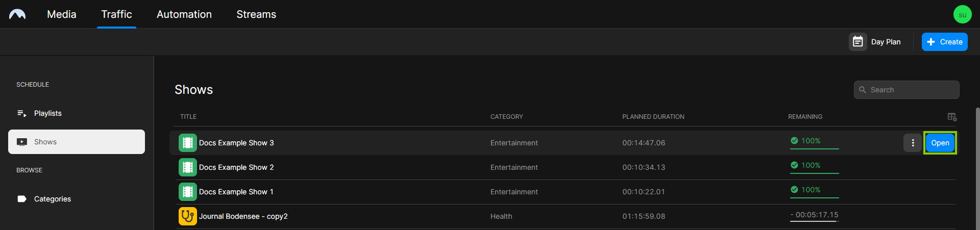The image size is (980, 230).
Task: Open the table column settings icon
Action: [952, 117]
